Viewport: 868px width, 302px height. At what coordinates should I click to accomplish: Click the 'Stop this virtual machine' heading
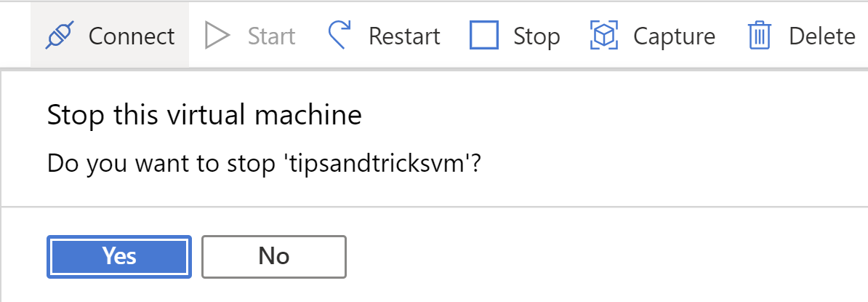click(204, 116)
